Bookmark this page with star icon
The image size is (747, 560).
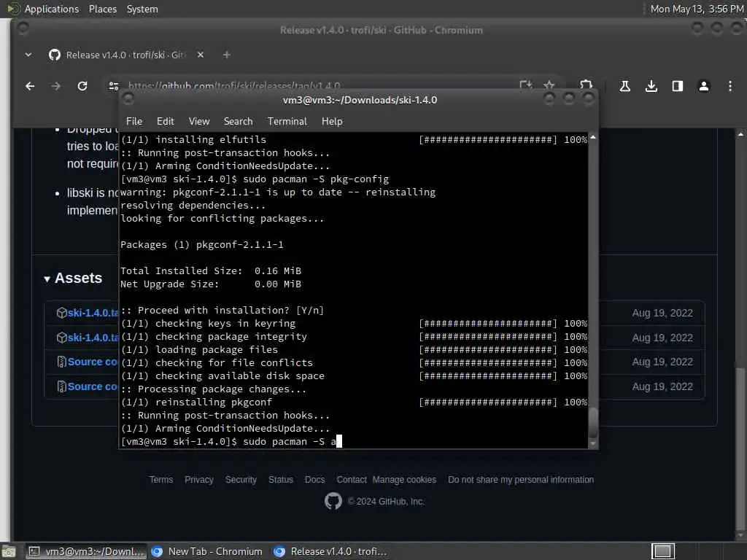click(x=549, y=86)
